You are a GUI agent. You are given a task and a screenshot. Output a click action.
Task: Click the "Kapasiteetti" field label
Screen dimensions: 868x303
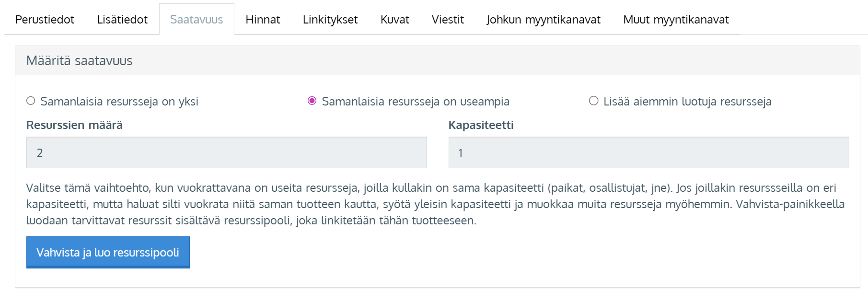[x=481, y=125]
